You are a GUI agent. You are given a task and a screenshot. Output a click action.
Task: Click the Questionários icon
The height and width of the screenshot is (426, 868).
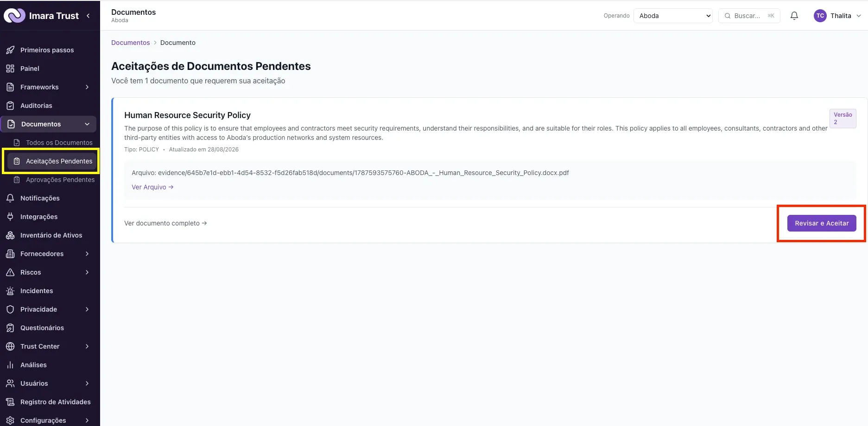(10, 328)
